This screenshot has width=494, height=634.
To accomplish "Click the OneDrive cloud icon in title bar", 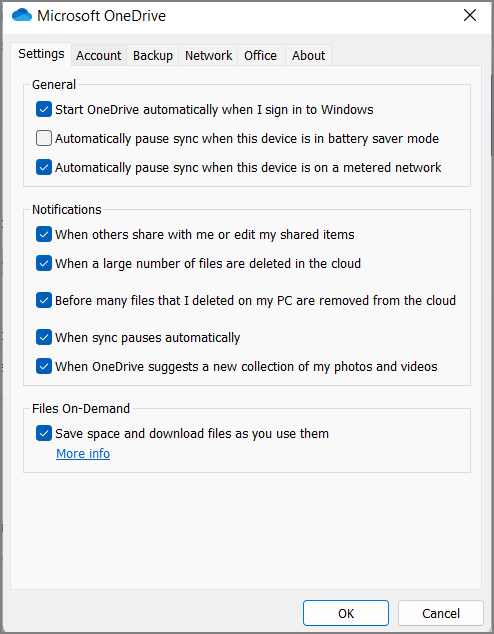I will point(22,15).
